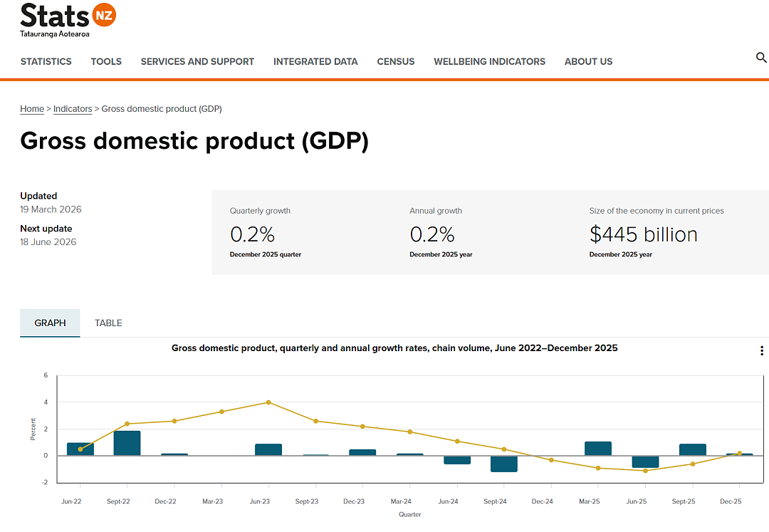Viewport: 769px width, 532px height.
Task: Click the Jun-23 annual growth point
Action: point(268,402)
